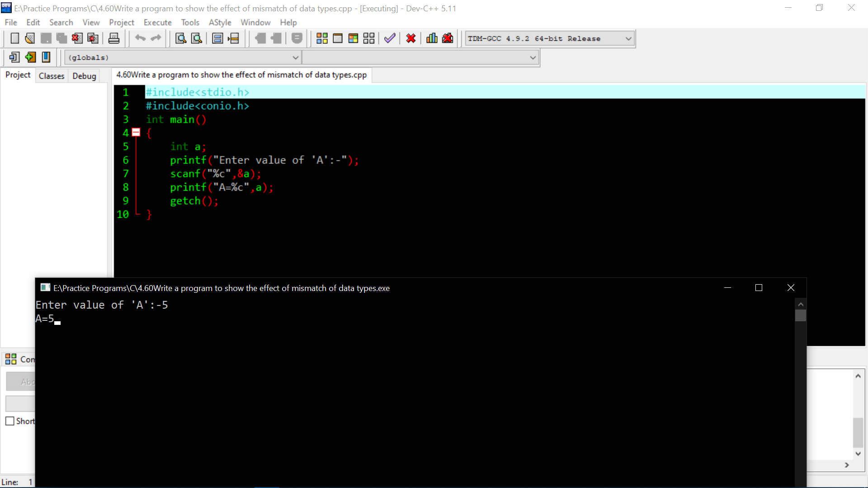The height and width of the screenshot is (488, 868).
Task: Click the printf "A=%c" line in editor
Action: [222, 187]
